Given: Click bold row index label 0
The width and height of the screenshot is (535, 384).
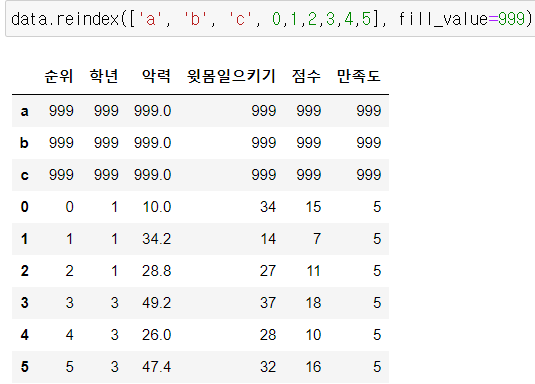Looking at the screenshot, I should (24, 207).
